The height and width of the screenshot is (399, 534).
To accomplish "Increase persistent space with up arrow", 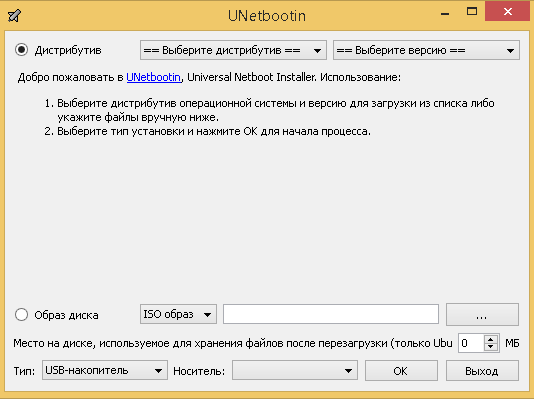I will [491, 339].
